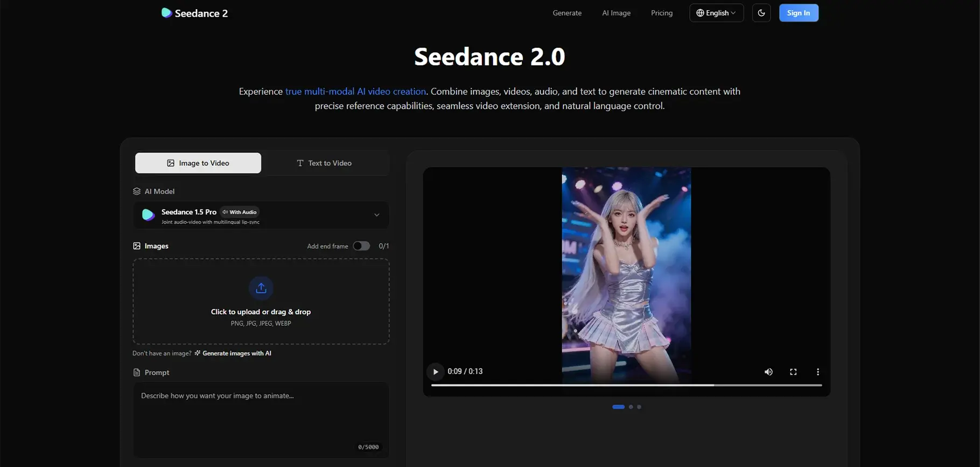980x467 pixels.
Task: Click in the Prompt text field
Action: point(261,420)
